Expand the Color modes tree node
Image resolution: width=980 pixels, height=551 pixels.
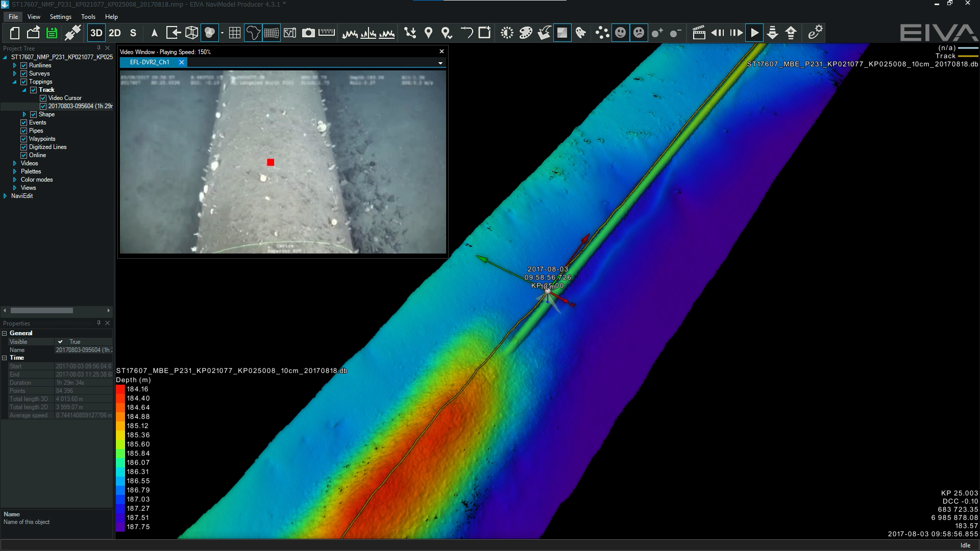point(15,180)
